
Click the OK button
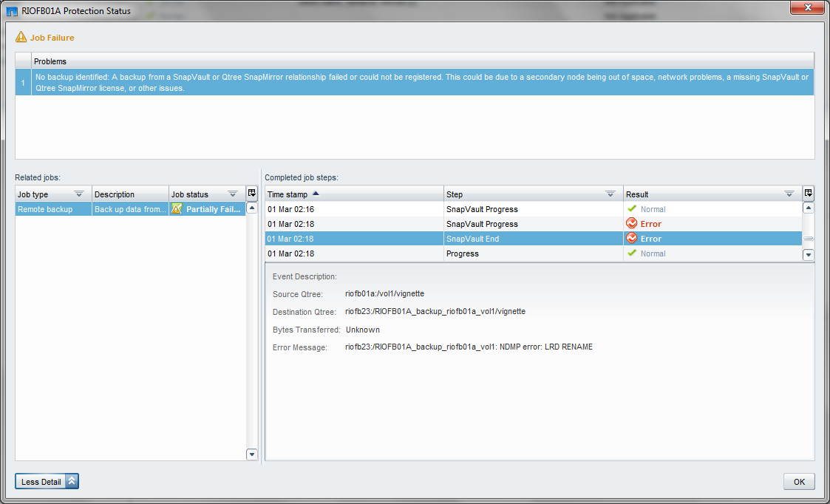[x=799, y=481]
